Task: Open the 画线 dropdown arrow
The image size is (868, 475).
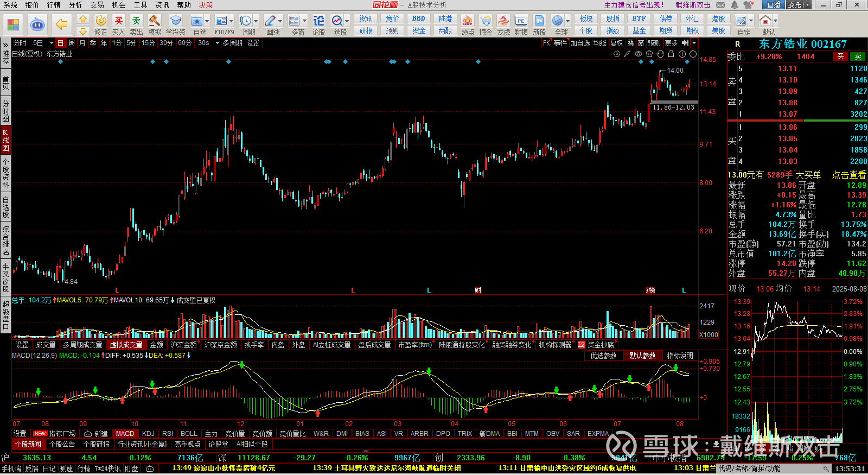Action: tap(280, 21)
